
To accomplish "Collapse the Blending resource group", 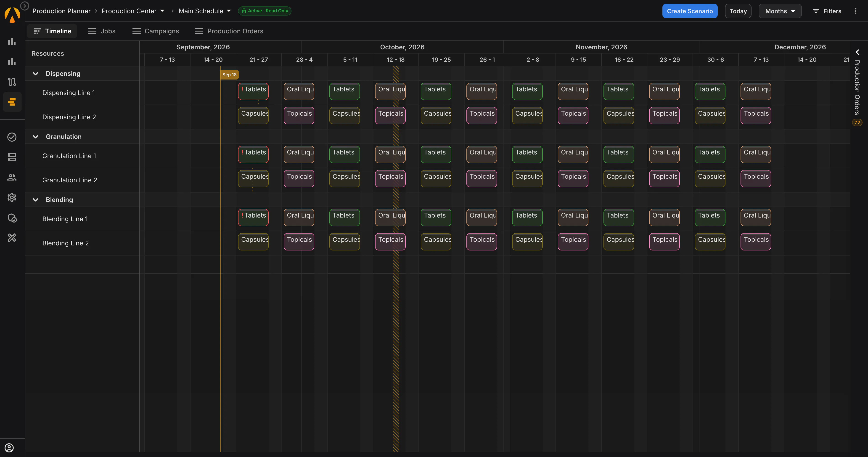I will pyautogui.click(x=35, y=199).
